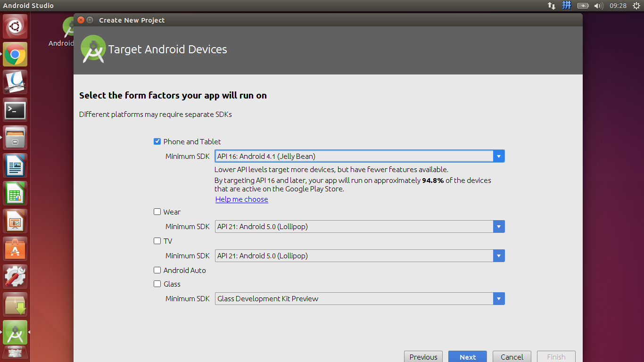Open keyboard input method indicator
644x362 pixels.
point(567,6)
